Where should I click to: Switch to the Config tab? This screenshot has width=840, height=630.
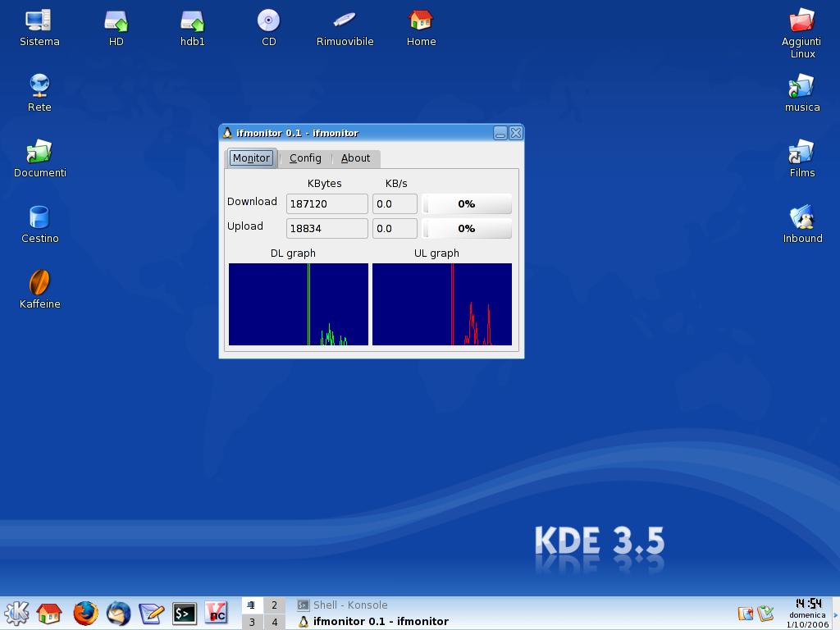(305, 158)
